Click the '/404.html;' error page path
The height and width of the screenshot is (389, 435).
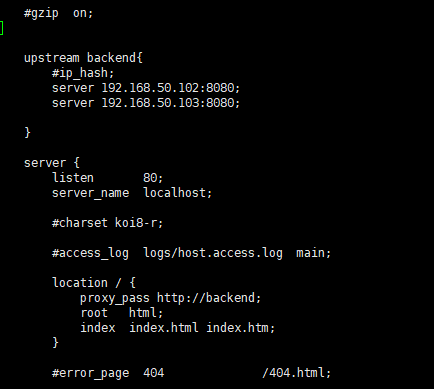point(296,373)
